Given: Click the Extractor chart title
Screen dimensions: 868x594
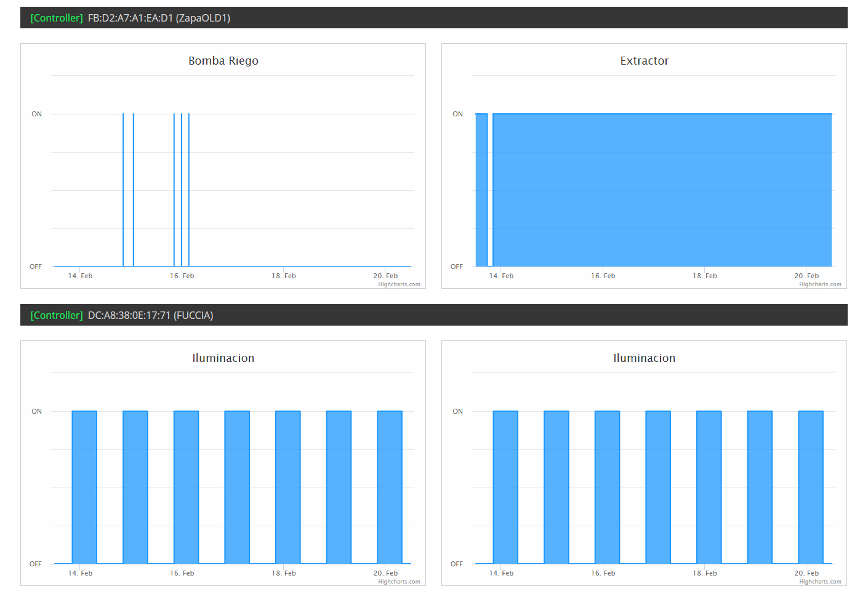Looking at the screenshot, I should click(644, 61).
